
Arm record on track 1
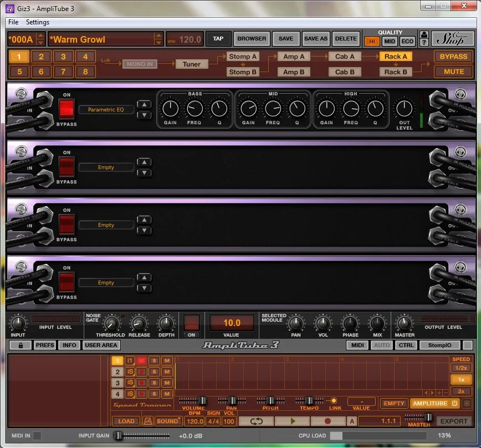pyautogui.click(x=141, y=360)
